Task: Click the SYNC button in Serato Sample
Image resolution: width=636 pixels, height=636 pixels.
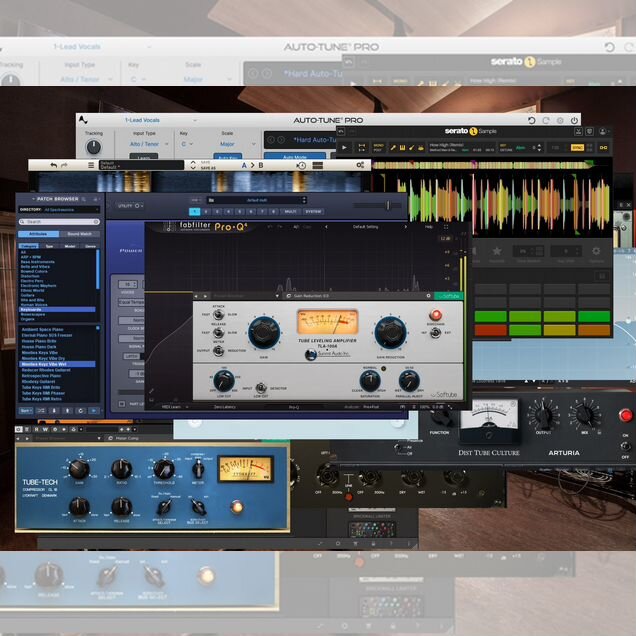Action: (x=577, y=148)
